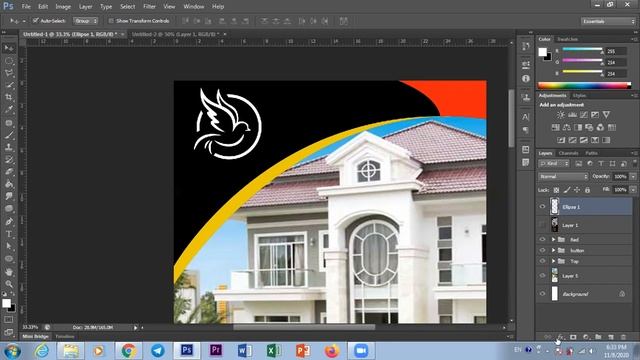Add a Vibrance adjustment
Image resolution: width=640 pixels, height=360 pixels.
607,115
